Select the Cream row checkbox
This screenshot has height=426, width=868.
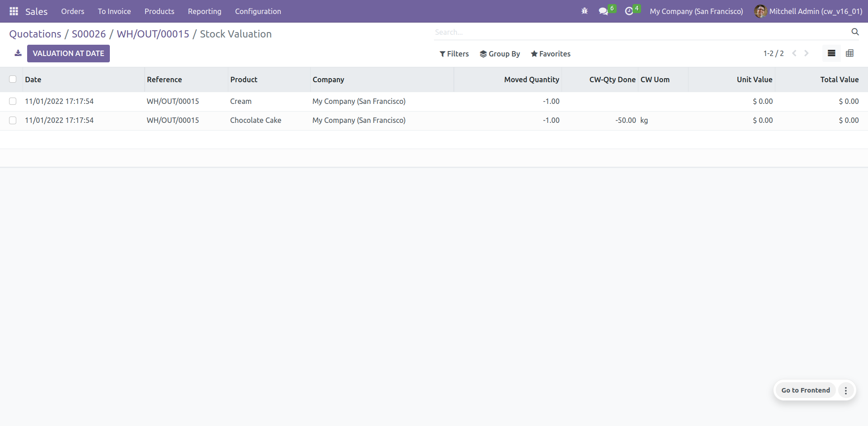(x=13, y=101)
